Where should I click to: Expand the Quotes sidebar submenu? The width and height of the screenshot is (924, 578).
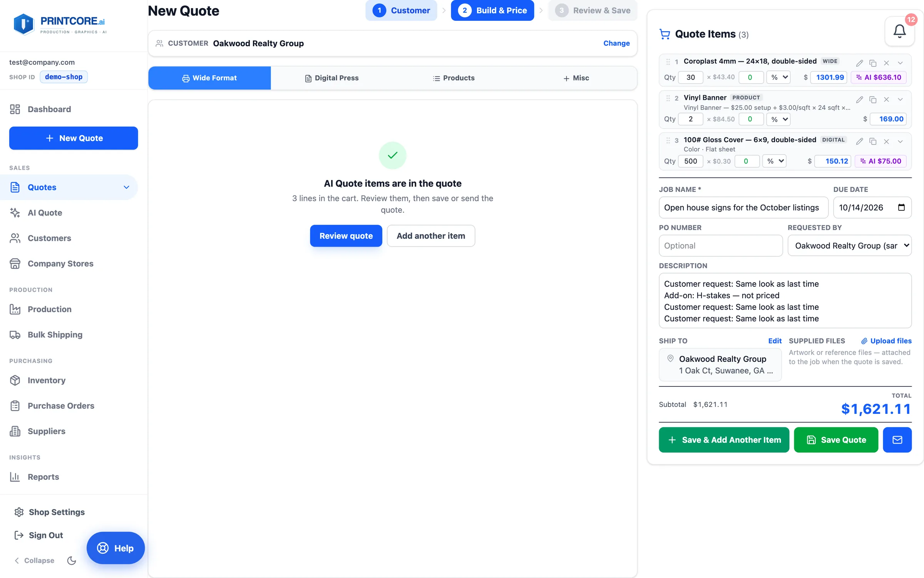126,187
